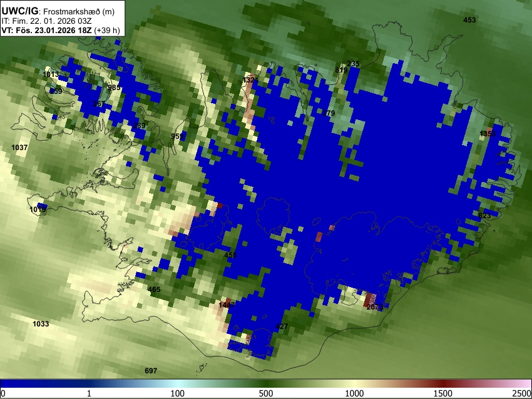Click the 959 value label
Image resolution: width=532 pixels, height=399 pixels.
coord(177,136)
